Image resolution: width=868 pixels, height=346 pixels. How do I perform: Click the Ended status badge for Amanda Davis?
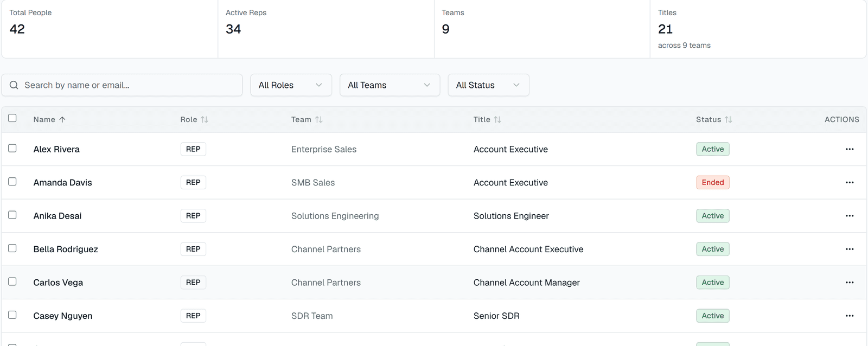pyautogui.click(x=713, y=182)
